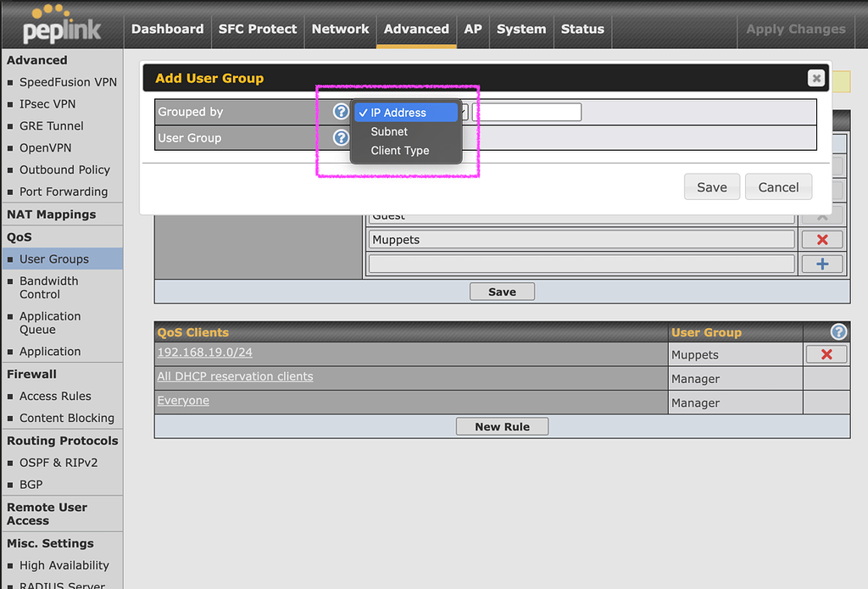The height and width of the screenshot is (589, 868).
Task: Go to the AP tab
Action: pos(473,29)
